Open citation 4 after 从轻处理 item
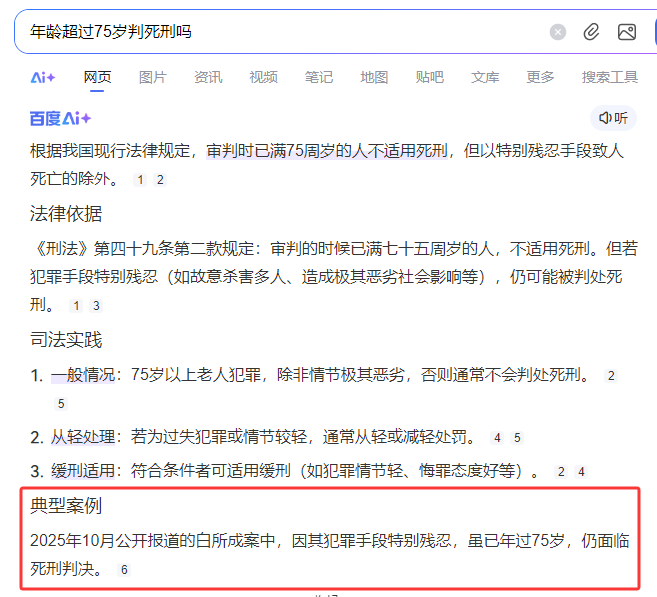Screen dimensions: 657x597 [497, 438]
